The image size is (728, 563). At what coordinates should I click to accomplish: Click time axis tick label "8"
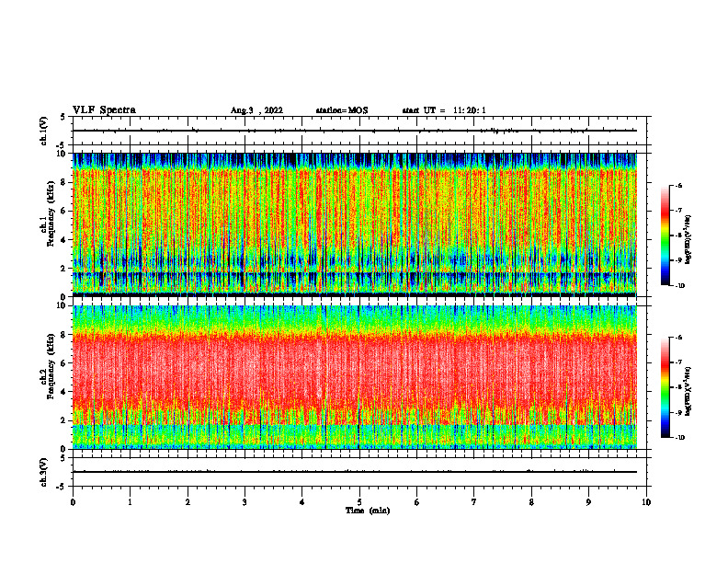point(531,502)
